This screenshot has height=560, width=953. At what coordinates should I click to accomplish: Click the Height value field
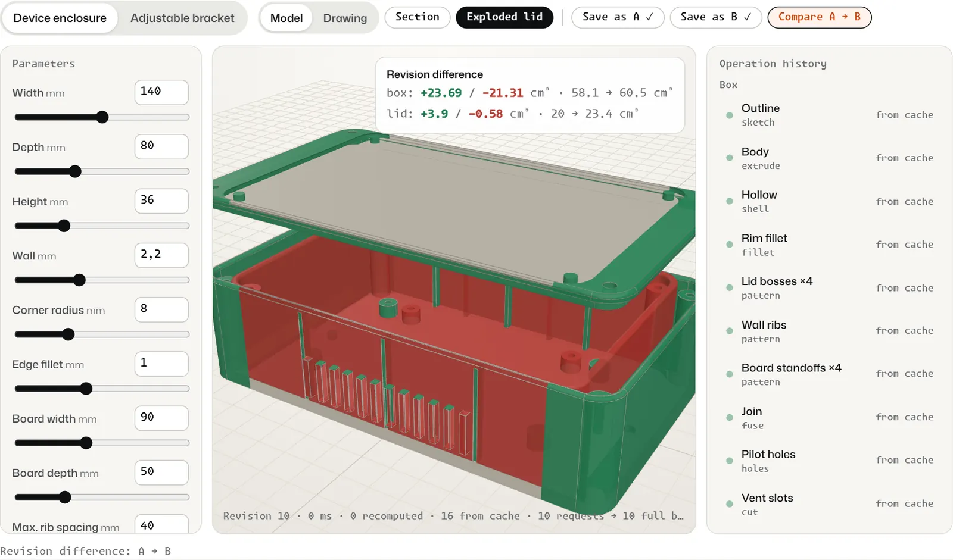click(161, 201)
